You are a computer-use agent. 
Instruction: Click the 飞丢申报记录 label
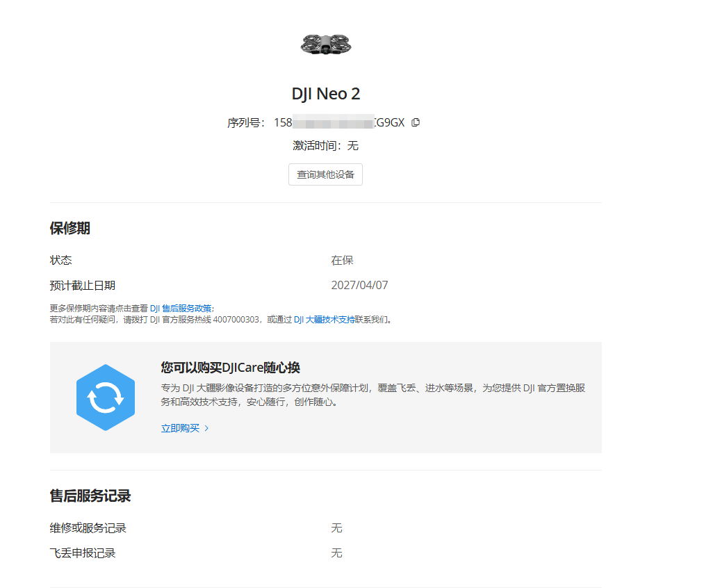coord(83,553)
